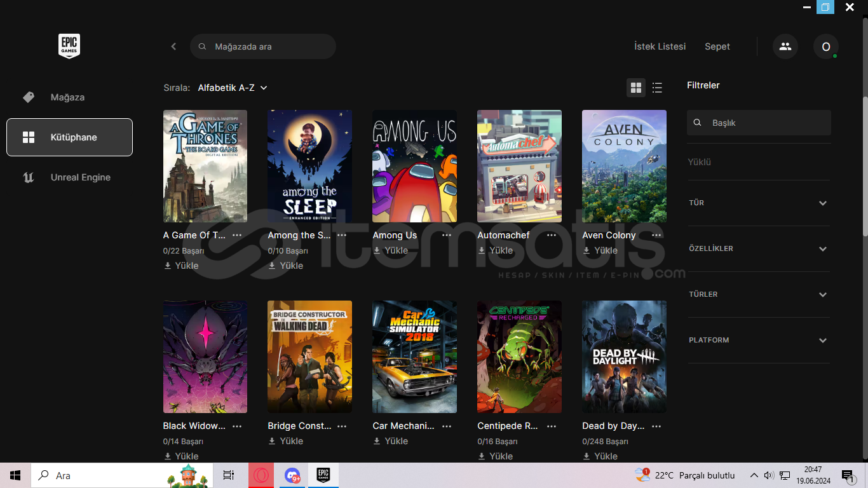
Task: Open the Unreal Engine tab
Action: tap(69, 177)
